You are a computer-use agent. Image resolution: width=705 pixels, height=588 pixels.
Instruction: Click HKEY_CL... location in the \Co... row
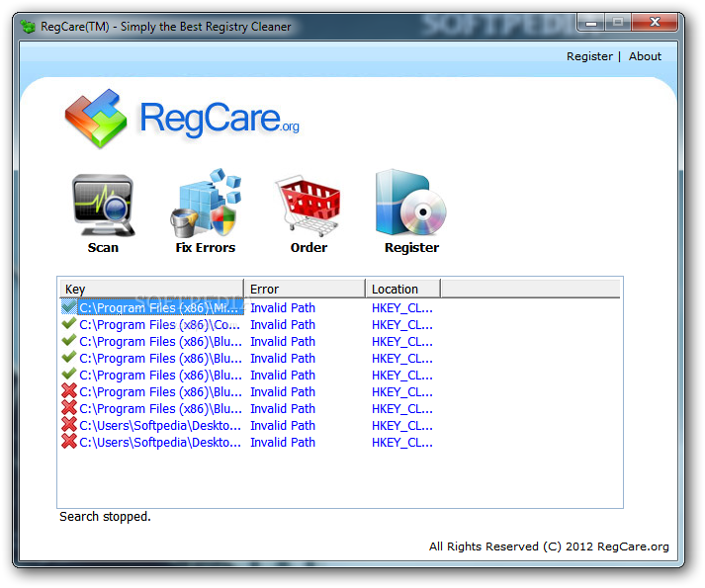point(402,325)
